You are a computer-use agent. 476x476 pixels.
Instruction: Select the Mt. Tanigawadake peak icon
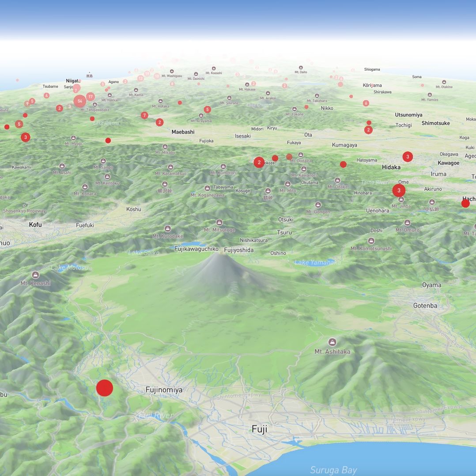(x=94, y=106)
